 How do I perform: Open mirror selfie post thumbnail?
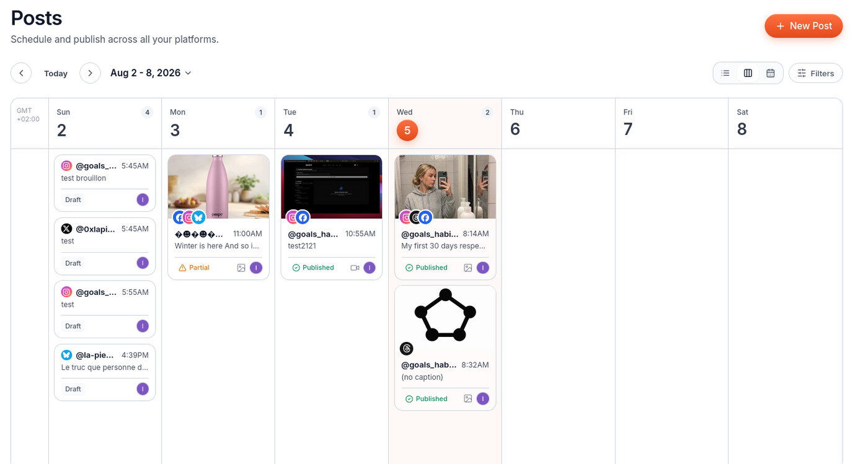point(445,186)
